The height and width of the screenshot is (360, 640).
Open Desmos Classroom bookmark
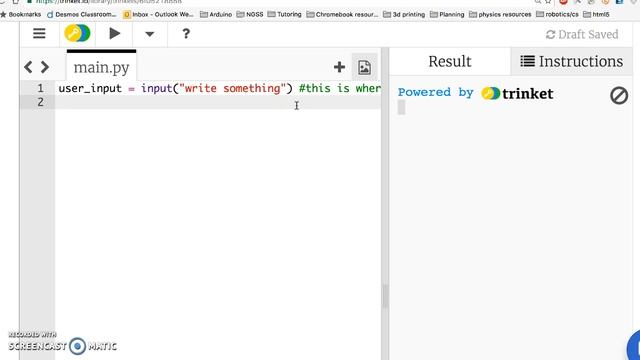point(82,14)
